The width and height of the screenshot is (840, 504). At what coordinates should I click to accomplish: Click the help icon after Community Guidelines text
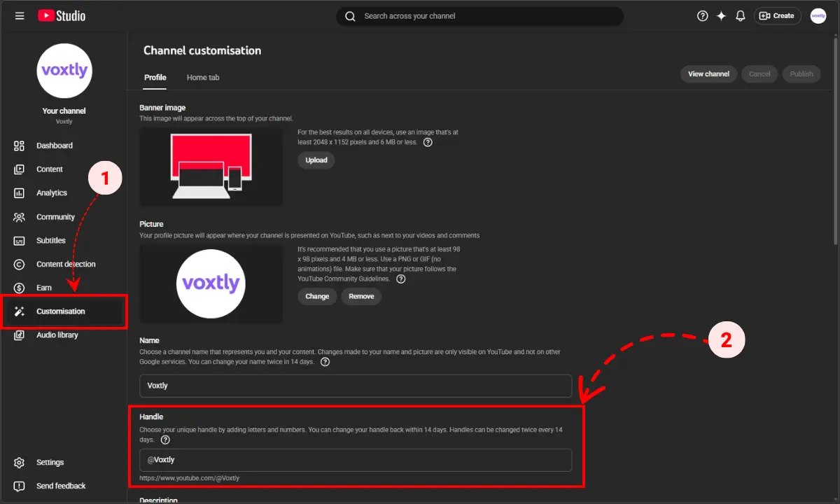point(401,279)
